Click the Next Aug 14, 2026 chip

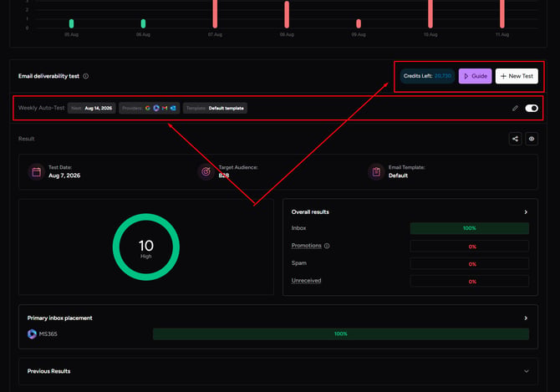click(92, 108)
